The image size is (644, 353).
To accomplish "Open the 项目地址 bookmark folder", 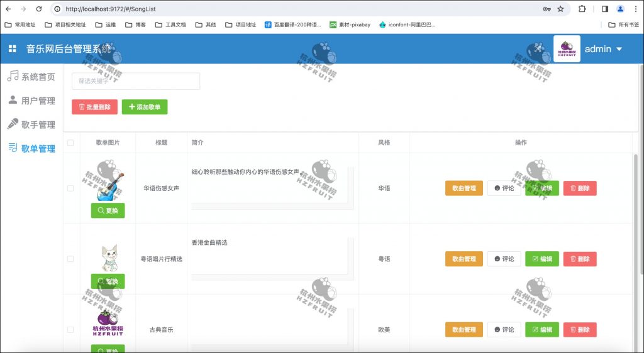I will (x=241, y=24).
